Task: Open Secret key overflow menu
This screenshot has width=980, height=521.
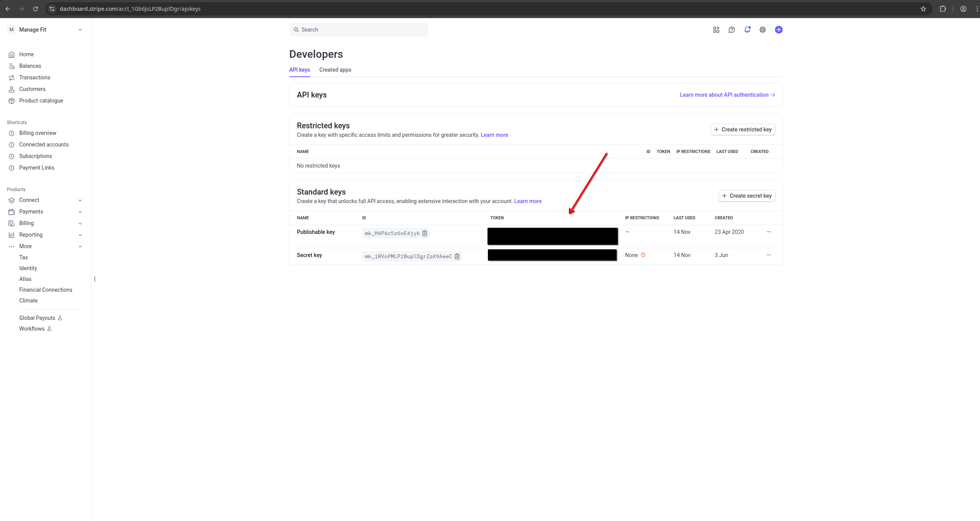Action: pos(768,255)
